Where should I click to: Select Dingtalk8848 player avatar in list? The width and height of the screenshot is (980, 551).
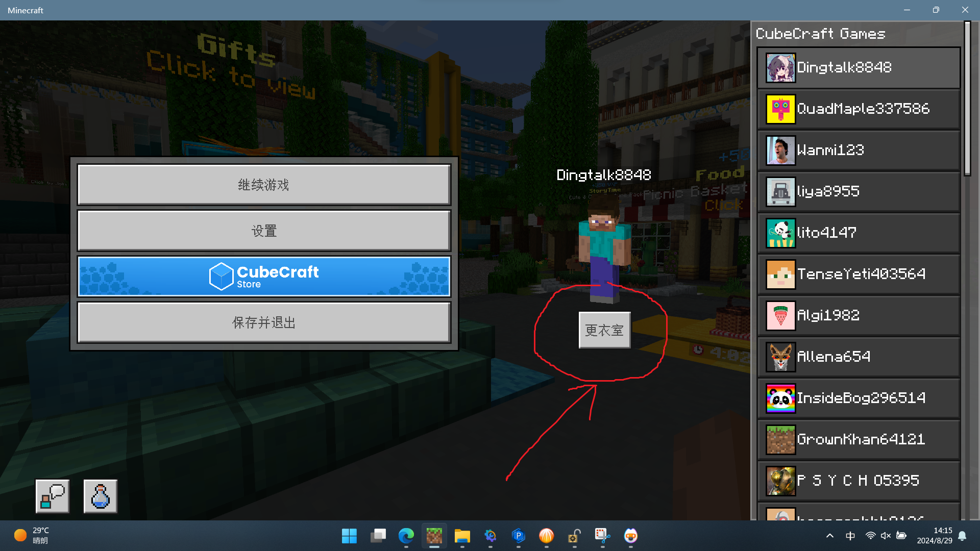click(x=780, y=68)
